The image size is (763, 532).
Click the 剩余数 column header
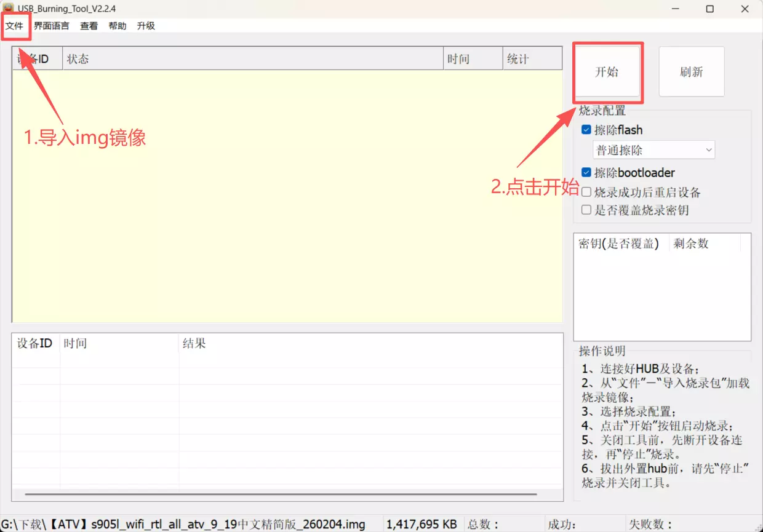[x=705, y=244]
